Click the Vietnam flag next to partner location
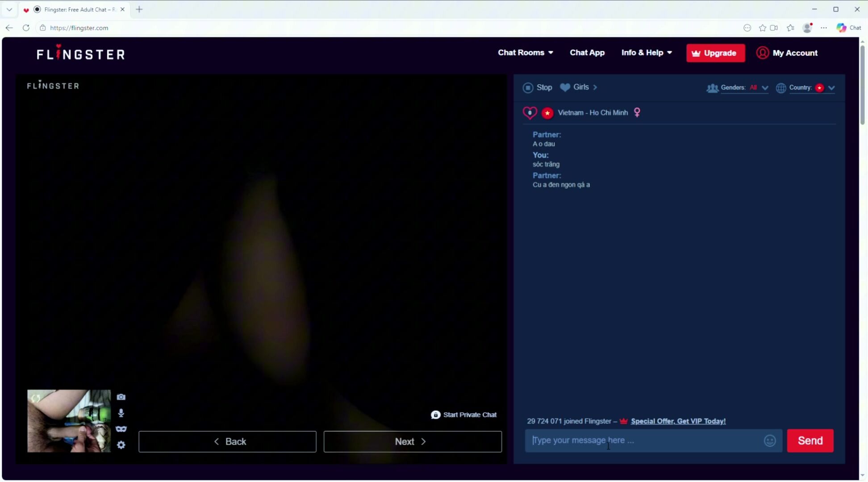 coord(547,113)
